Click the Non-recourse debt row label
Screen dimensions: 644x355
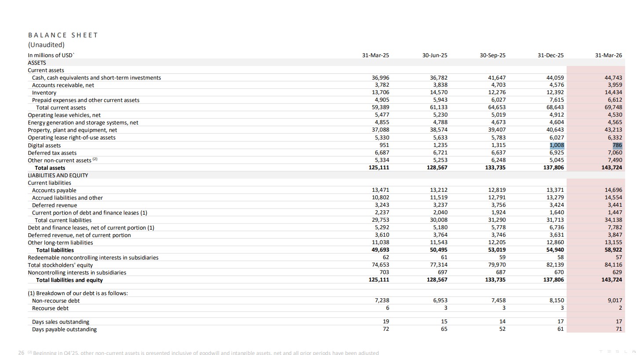(x=56, y=301)
